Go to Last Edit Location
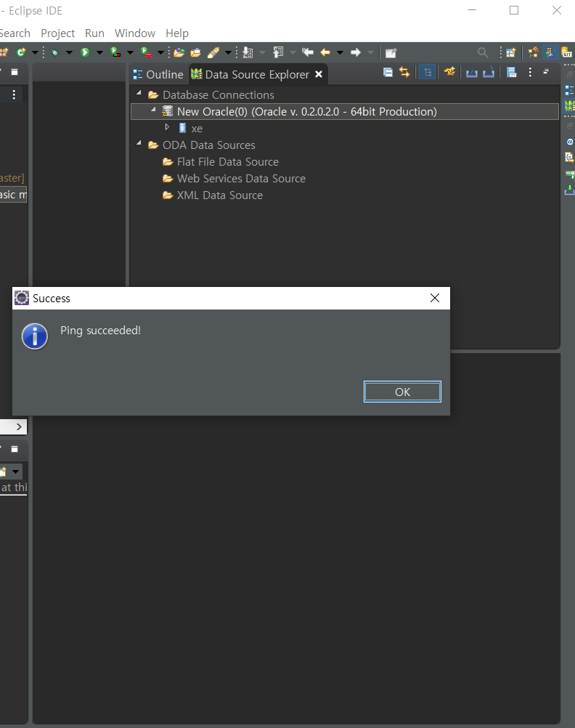This screenshot has height=728, width=575. coord(307,52)
